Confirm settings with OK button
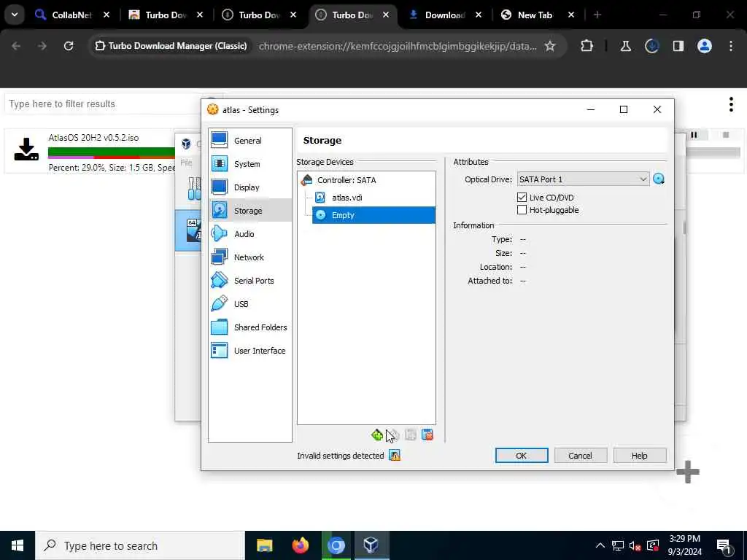747x560 pixels. click(x=521, y=456)
